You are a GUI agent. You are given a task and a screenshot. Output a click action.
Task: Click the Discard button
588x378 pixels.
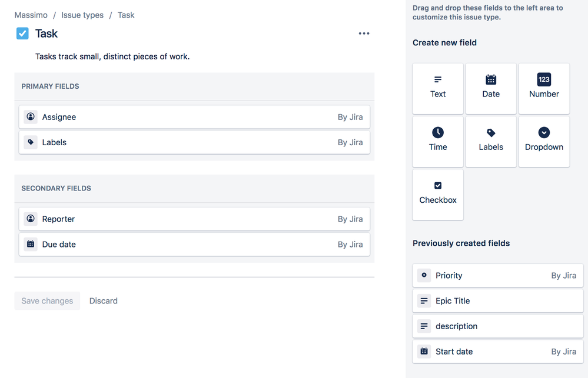point(103,300)
